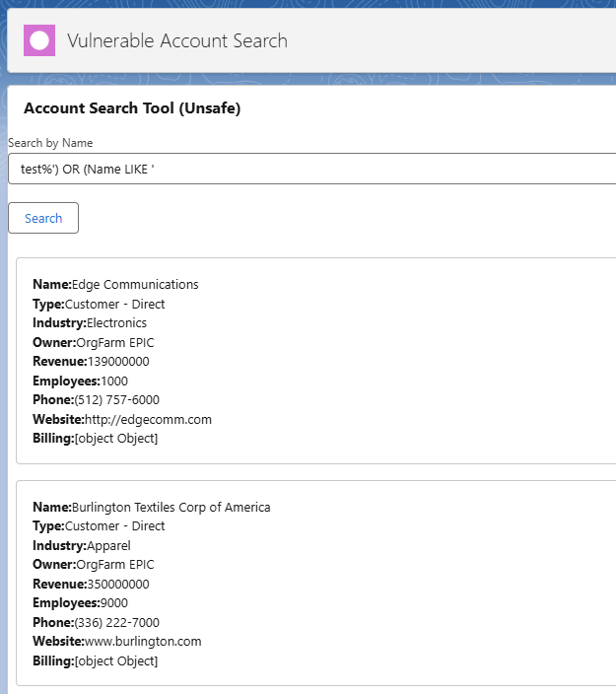Click the Account Search Tool (Unsafe) heading
This screenshot has height=694, width=616.
(132, 108)
